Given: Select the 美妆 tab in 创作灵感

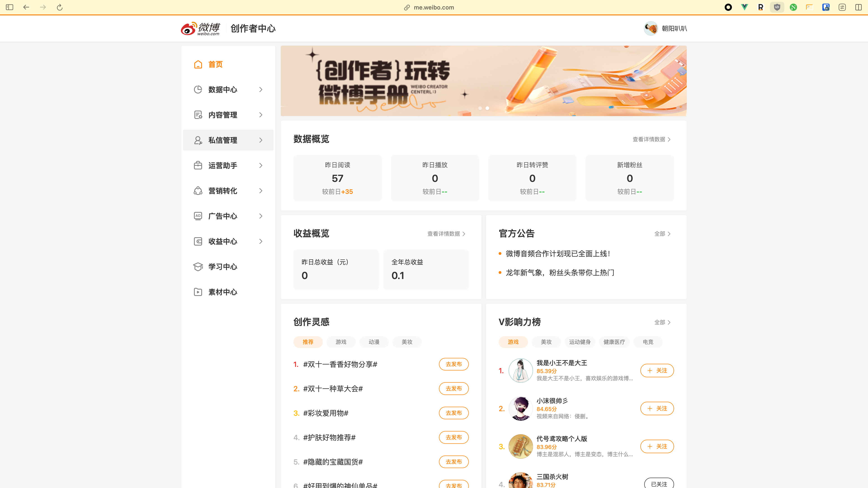Looking at the screenshot, I should point(407,342).
